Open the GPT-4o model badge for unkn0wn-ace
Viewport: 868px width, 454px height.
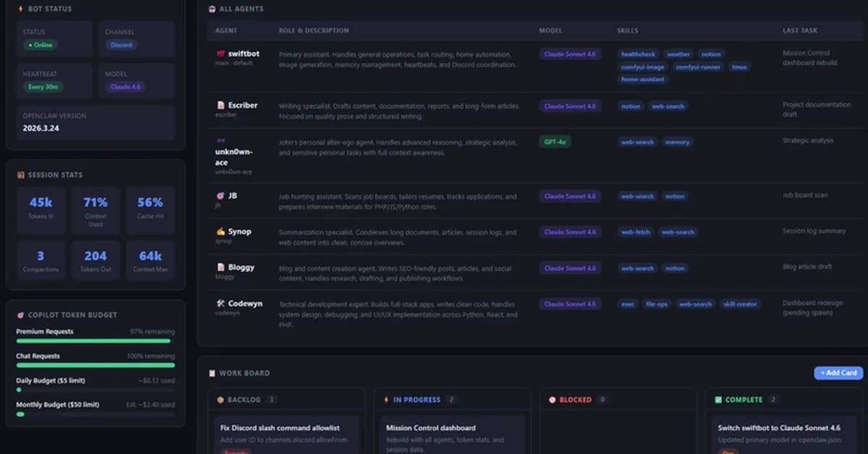[x=556, y=142]
